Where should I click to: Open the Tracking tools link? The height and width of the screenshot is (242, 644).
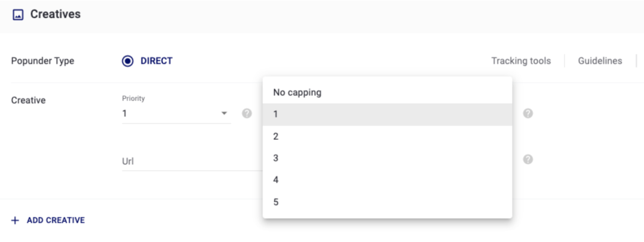(521, 60)
